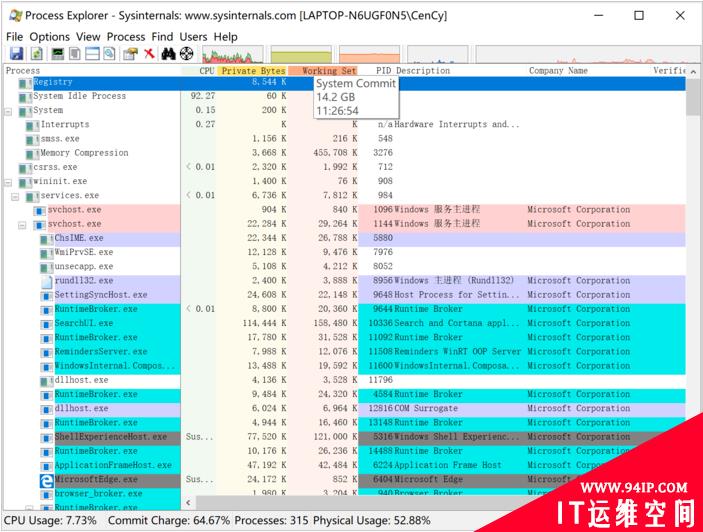Collapse the wininit.exe tree node

coord(8,182)
